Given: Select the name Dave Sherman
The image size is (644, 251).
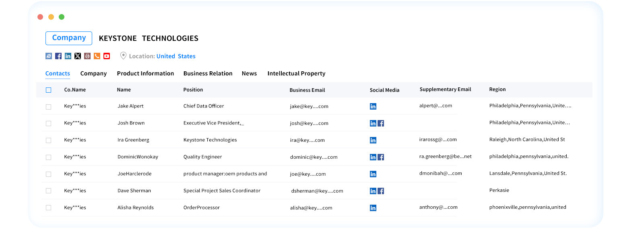Looking at the screenshot, I should [134, 191].
